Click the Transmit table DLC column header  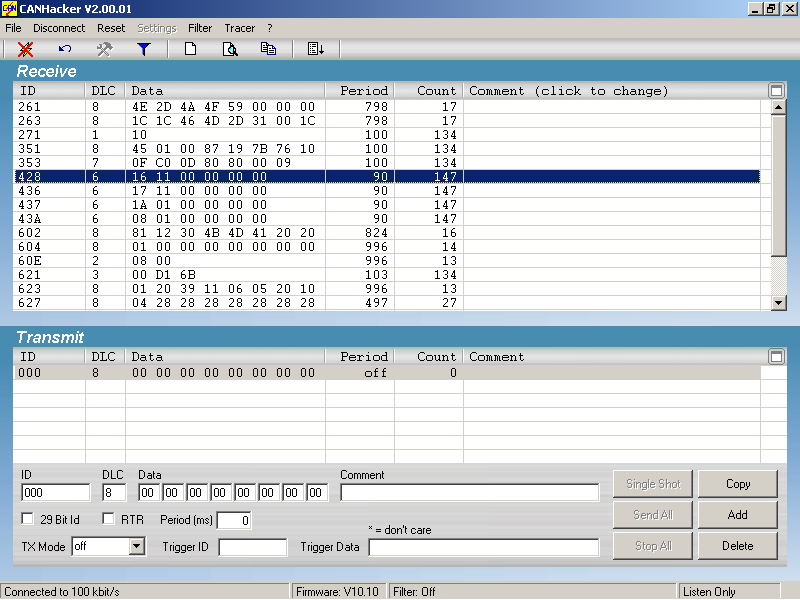pyautogui.click(x=105, y=357)
